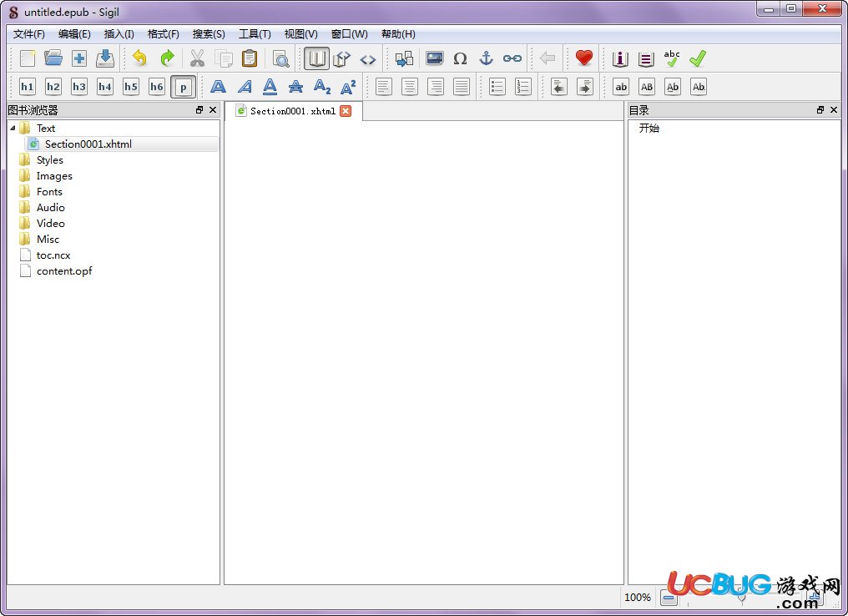Select toc.ncx file
Viewport: 848px width, 616px height.
point(53,255)
